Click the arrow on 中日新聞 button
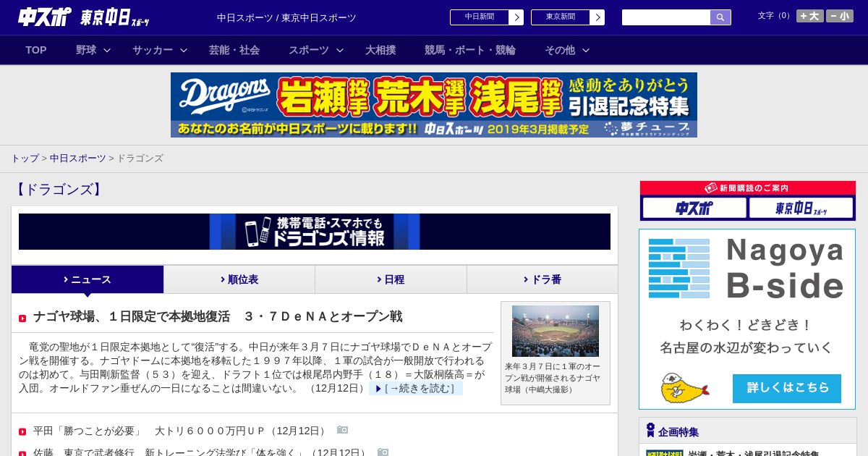 coord(516,17)
